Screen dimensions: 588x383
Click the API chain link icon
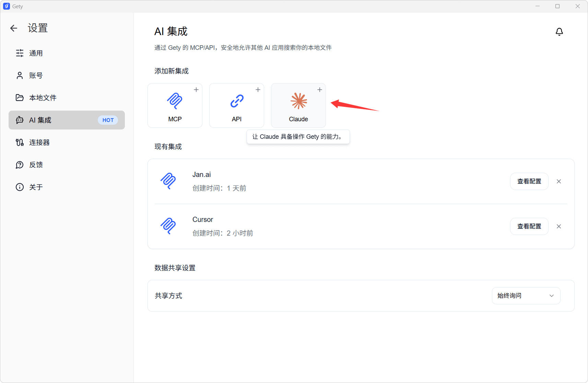(x=237, y=101)
